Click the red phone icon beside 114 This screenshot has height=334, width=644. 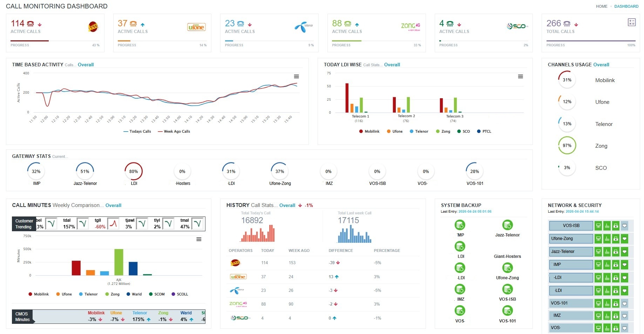point(30,24)
